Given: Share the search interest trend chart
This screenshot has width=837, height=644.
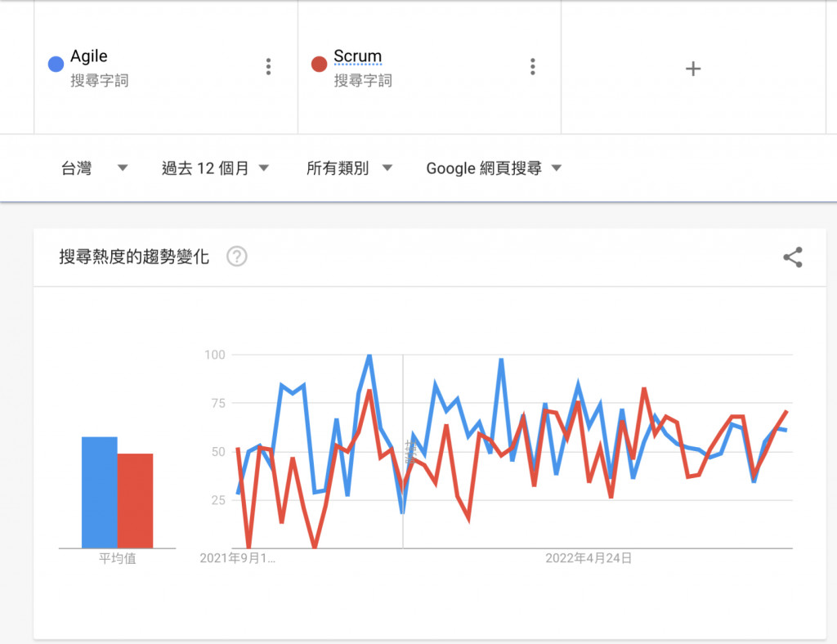Looking at the screenshot, I should click(x=793, y=257).
